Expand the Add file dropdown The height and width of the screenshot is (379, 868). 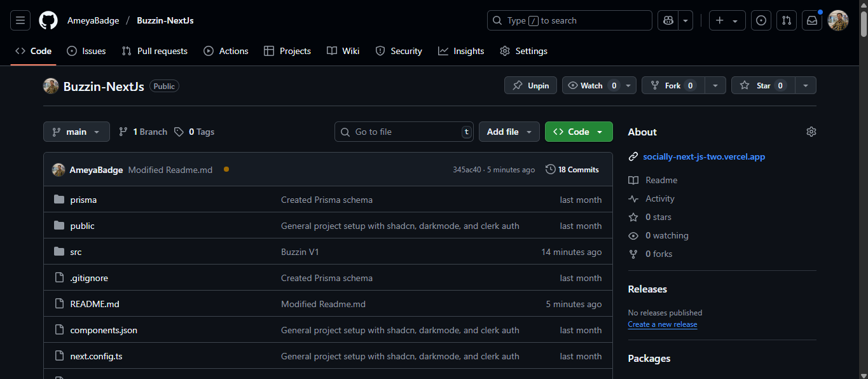click(x=509, y=132)
